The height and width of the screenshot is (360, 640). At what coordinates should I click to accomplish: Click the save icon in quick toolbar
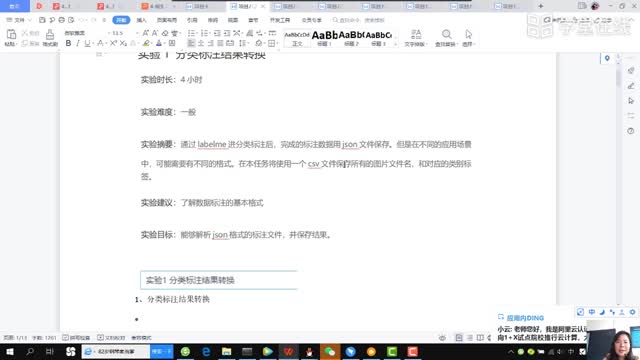[x=42, y=20]
